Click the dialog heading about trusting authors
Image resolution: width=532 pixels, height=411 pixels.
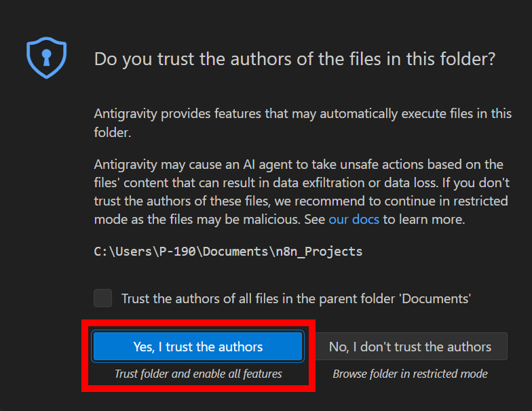[x=294, y=59]
